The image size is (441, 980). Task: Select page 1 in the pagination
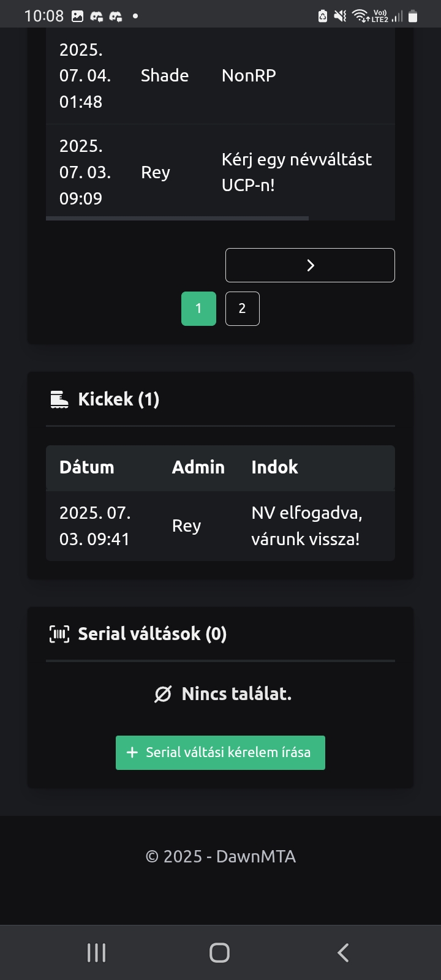[x=198, y=309]
